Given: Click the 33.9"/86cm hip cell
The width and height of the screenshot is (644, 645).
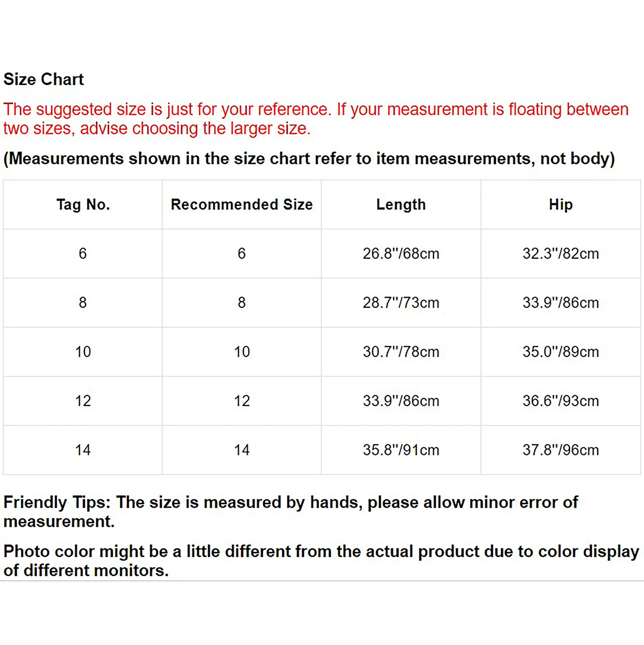Looking at the screenshot, I should click(561, 303).
